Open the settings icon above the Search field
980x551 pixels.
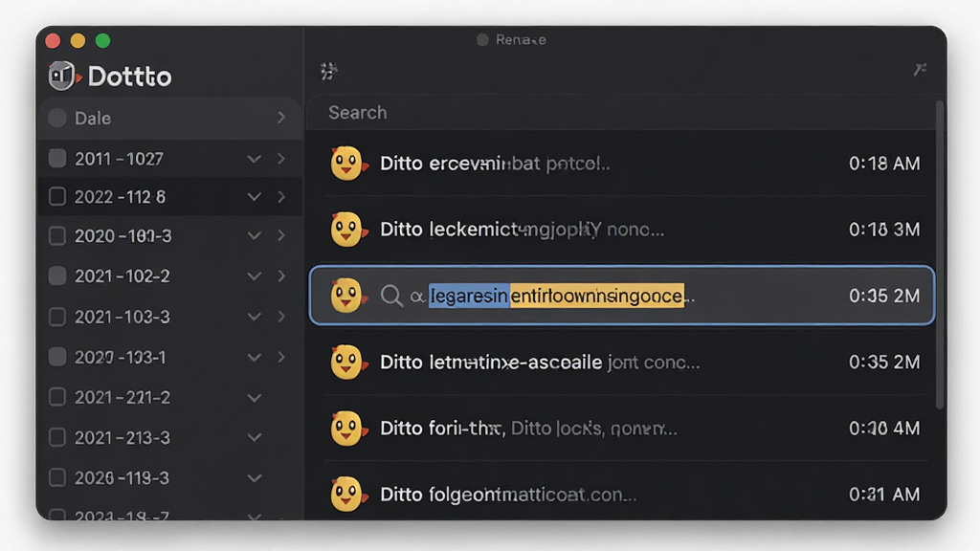coord(329,71)
